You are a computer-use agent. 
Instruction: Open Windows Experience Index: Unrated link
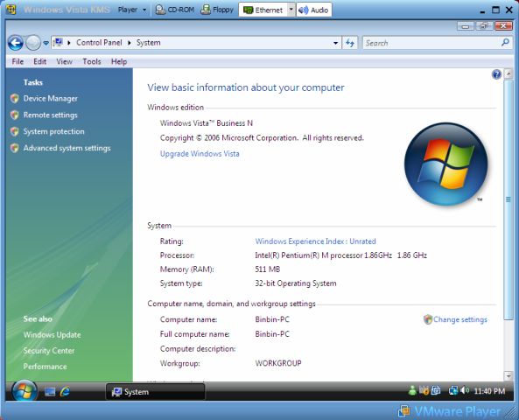click(315, 241)
